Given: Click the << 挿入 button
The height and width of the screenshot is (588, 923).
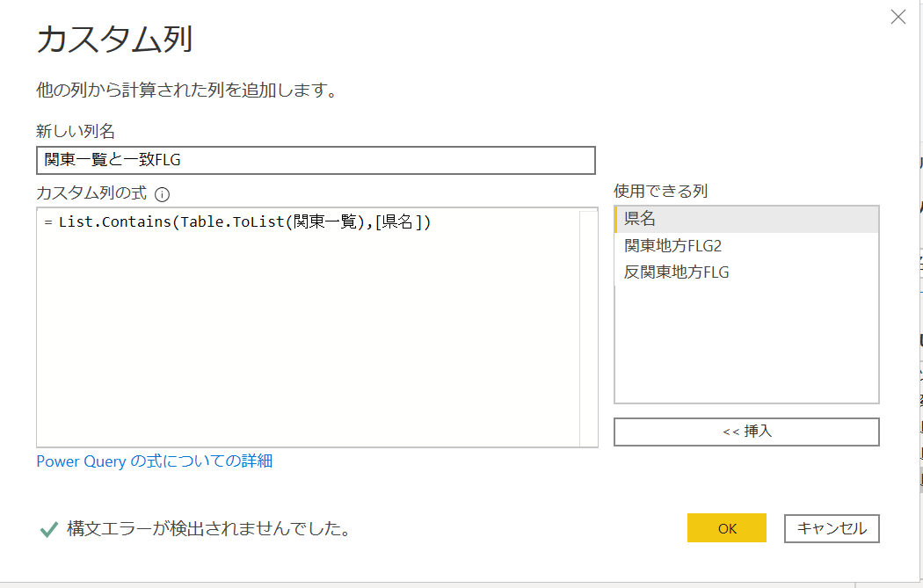Looking at the screenshot, I should pyautogui.click(x=746, y=432).
